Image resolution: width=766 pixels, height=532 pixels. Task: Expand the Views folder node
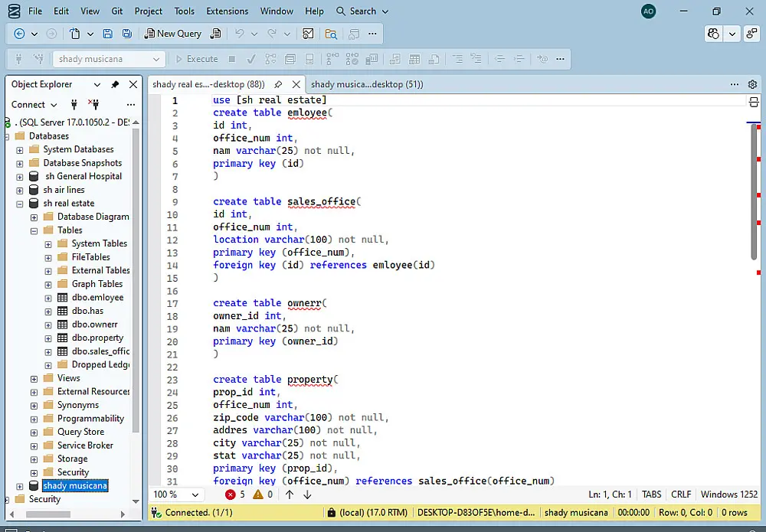(34, 378)
